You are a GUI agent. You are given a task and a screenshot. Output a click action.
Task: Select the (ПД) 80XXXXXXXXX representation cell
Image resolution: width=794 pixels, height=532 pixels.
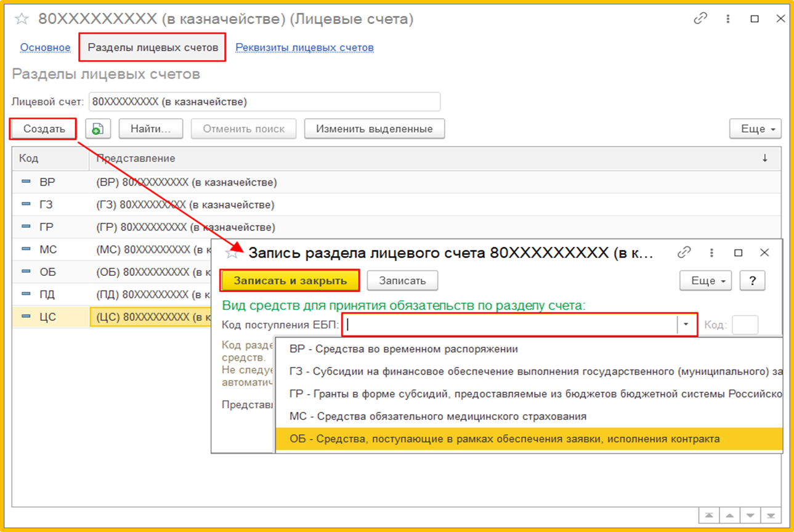[x=151, y=294]
